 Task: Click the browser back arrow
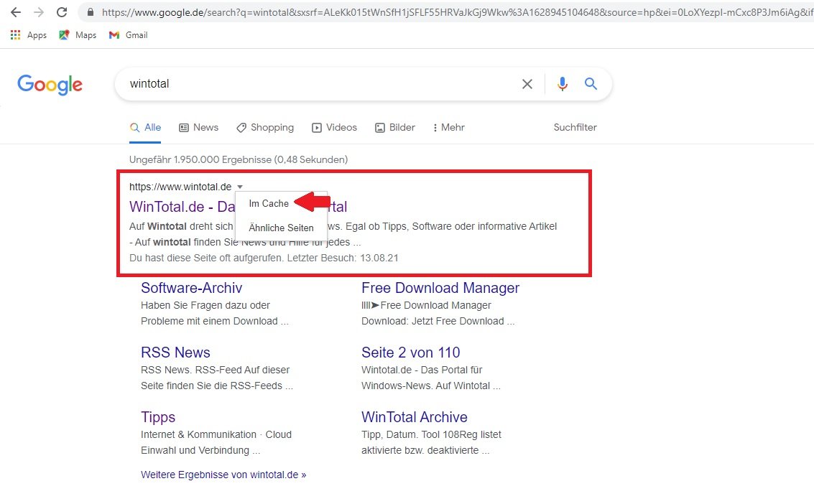point(16,12)
